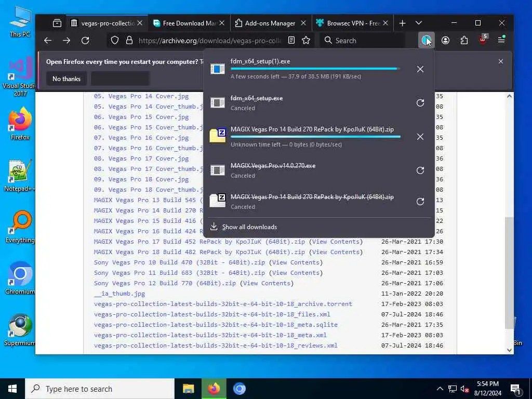Go back with the back arrow
The image size is (532, 399).
[x=48, y=41]
